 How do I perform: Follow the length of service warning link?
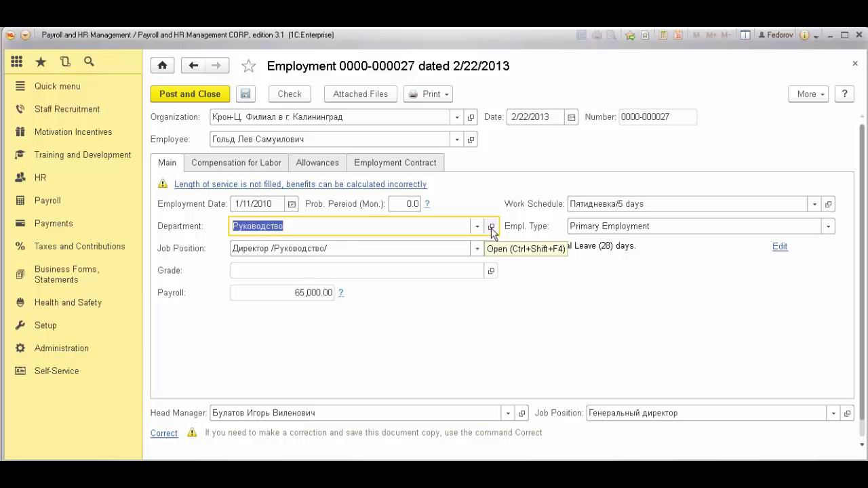(300, 184)
